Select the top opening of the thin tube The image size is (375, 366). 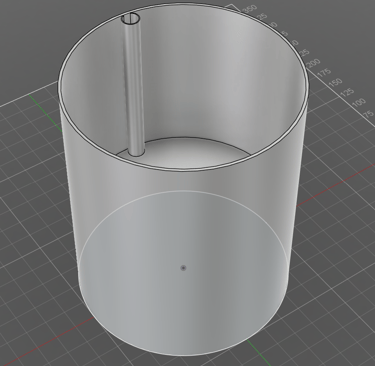tap(131, 19)
